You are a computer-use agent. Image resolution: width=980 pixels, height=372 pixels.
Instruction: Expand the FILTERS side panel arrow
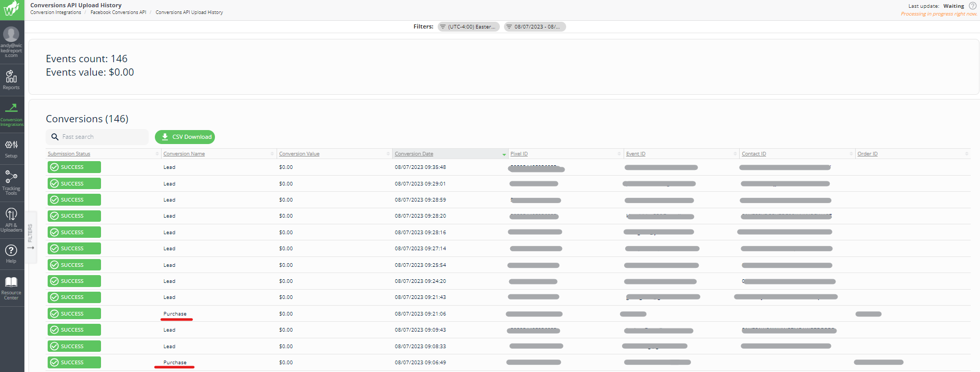click(31, 248)
